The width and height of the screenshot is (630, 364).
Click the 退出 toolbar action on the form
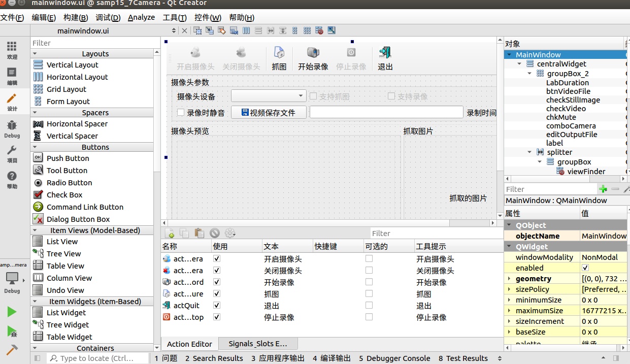pos(385,58)
